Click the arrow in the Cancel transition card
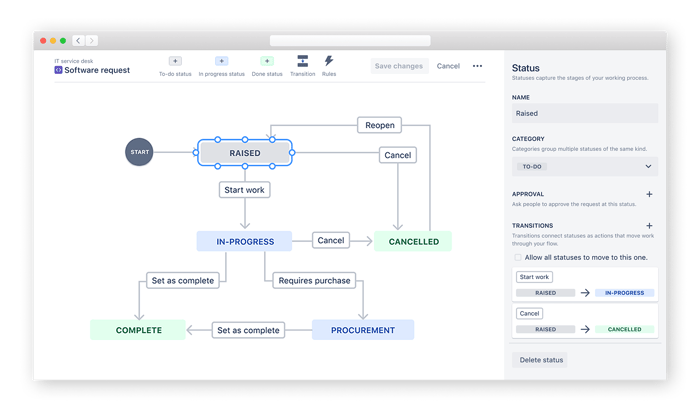Viewport: 700px width, 411px height. pyautogui.click(x=585, y=329)
